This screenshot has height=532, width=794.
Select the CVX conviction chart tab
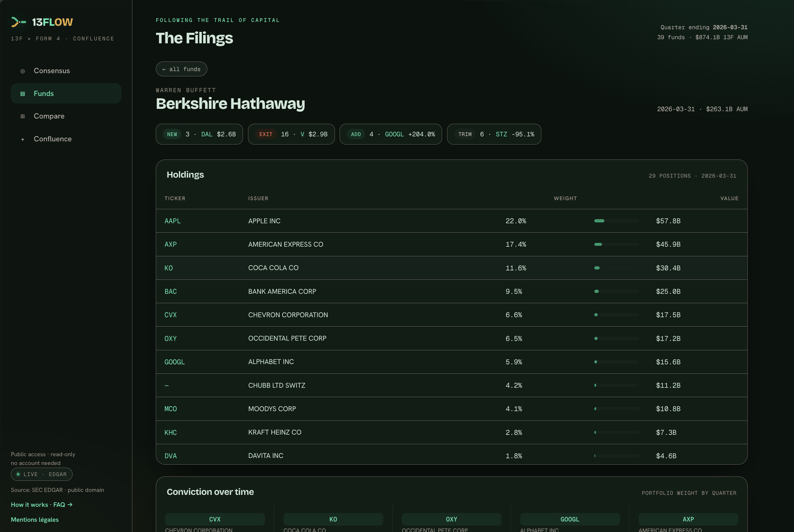[215, 519]
